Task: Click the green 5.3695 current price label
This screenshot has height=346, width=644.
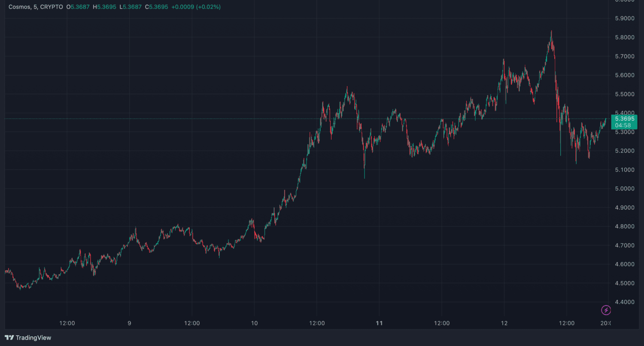Action: [625, 119]
